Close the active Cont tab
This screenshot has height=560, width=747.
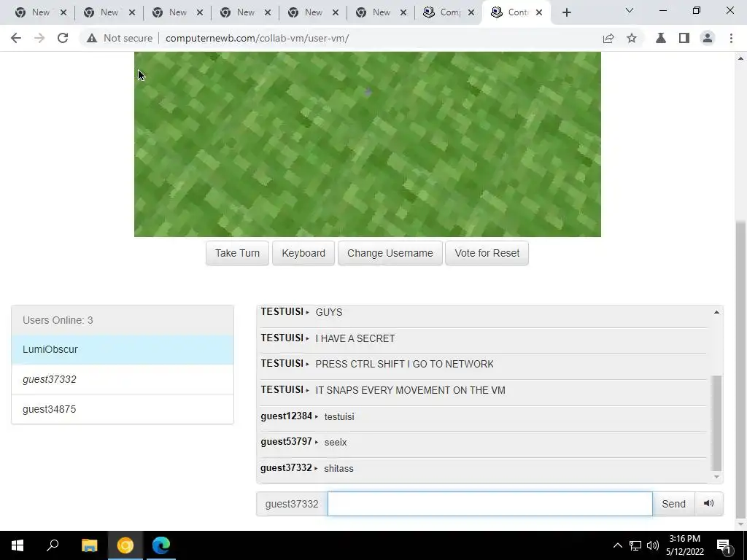coord(539,13)
